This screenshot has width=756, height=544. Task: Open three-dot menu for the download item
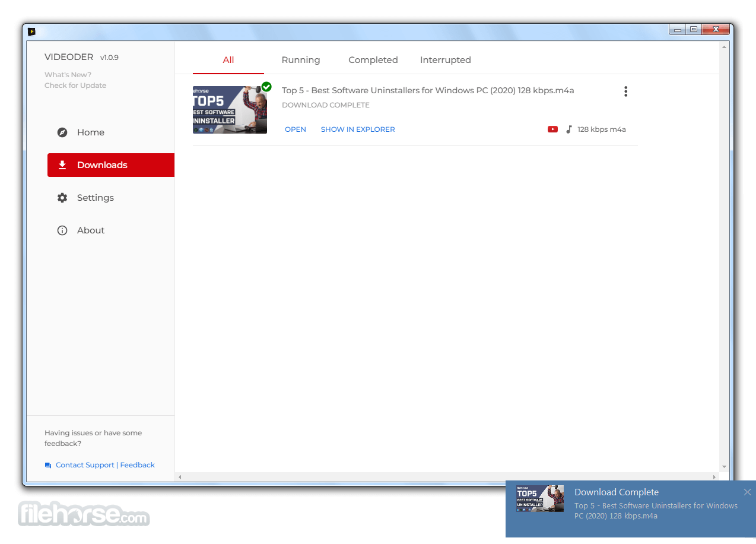625,91
